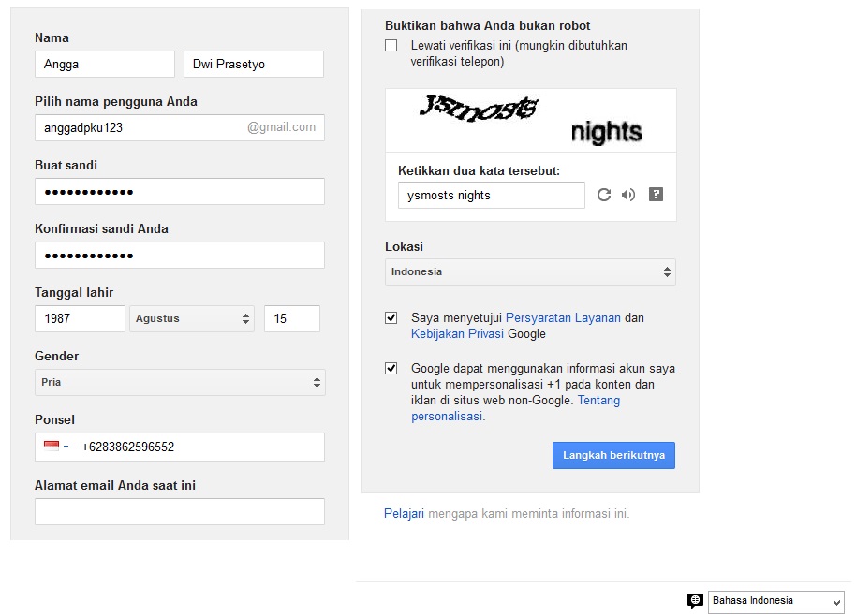Expand the Gender dropdown
856x616 pixels.
(x=180, y=382)
